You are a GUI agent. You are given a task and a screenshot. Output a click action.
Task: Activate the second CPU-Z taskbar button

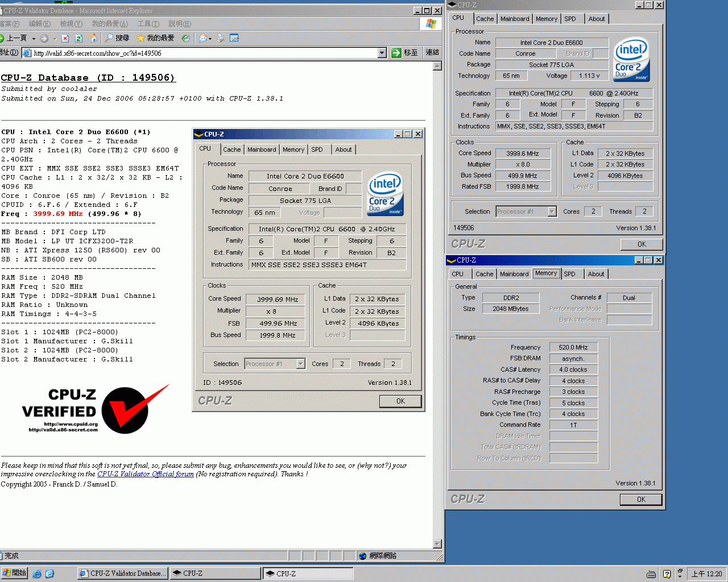coord(308,573)
